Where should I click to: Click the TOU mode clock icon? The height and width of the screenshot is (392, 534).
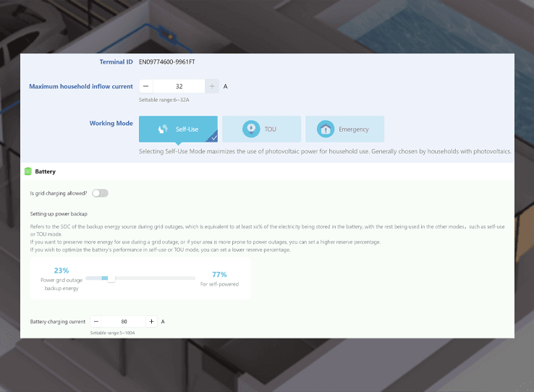[250, 129]
